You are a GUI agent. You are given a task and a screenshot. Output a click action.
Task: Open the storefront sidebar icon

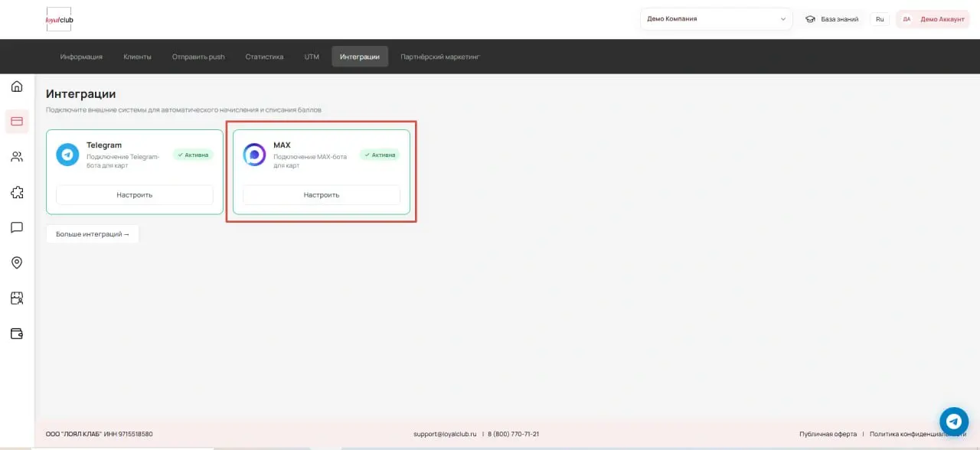pyautogui.click(x=17, y=298)
